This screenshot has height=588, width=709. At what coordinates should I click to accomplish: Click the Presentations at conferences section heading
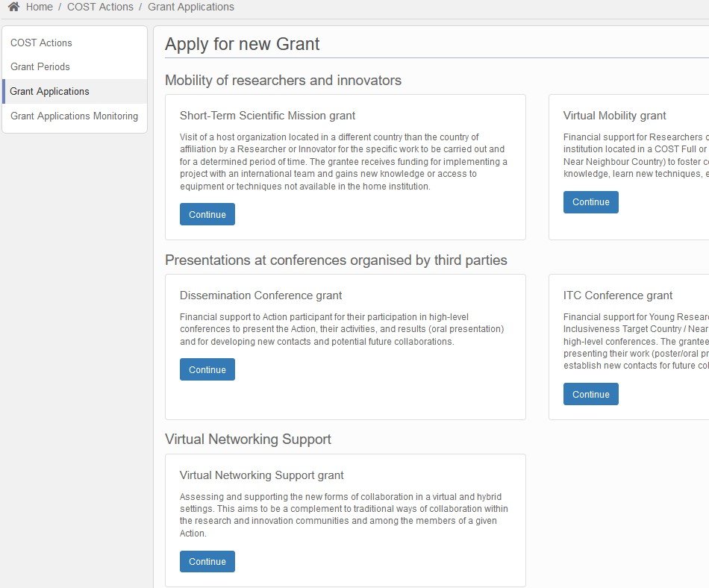pyautogui.click(x=335, y=260)
